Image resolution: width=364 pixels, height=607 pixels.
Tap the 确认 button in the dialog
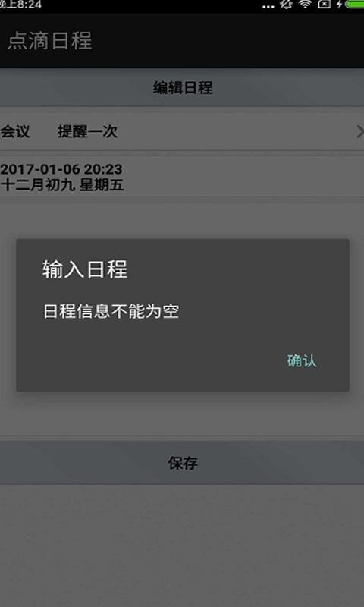tap(302, 361)
